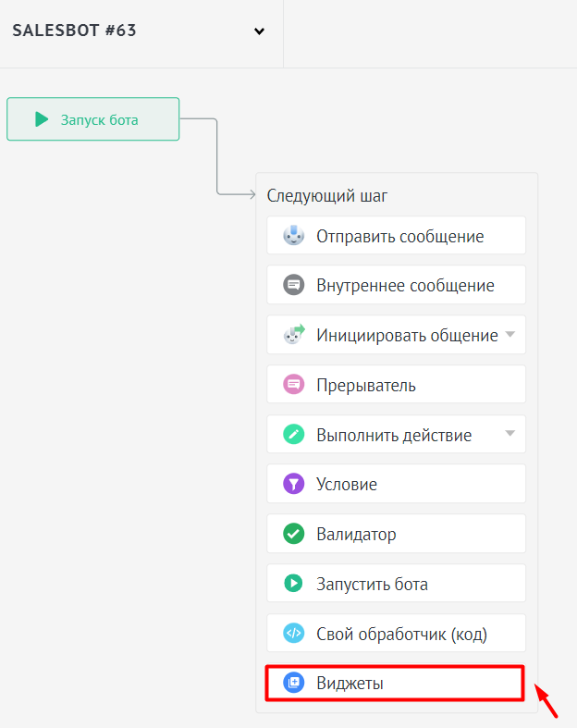Viewport: 577px width, 728px height.
Task: Click the robot icon beside Отправить сообщение
Action: [x=293, y=236]
